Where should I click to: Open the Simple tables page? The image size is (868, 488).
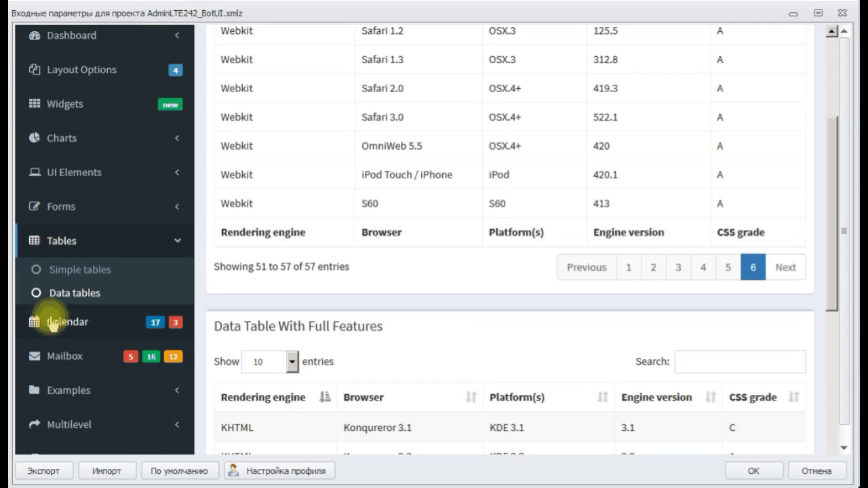point(80,270)
